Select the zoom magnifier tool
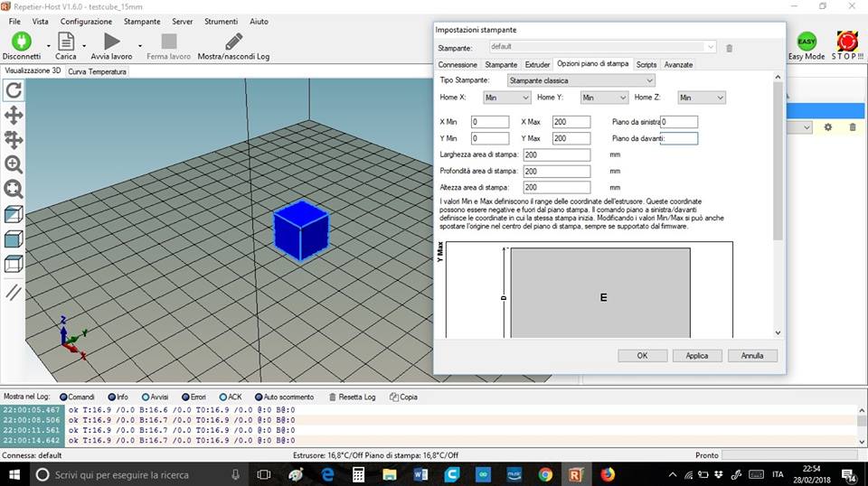Image resolution: width=868 pixels, height=486 pixels. pyautogui.click(x=14, y=164)
